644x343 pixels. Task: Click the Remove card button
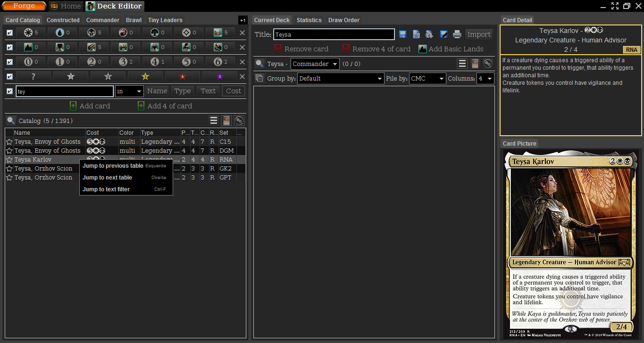301,49
